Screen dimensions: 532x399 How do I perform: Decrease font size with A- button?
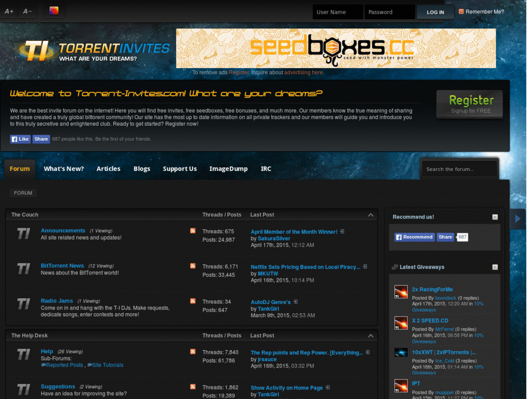pyautogui.click(x=27, y=11)
